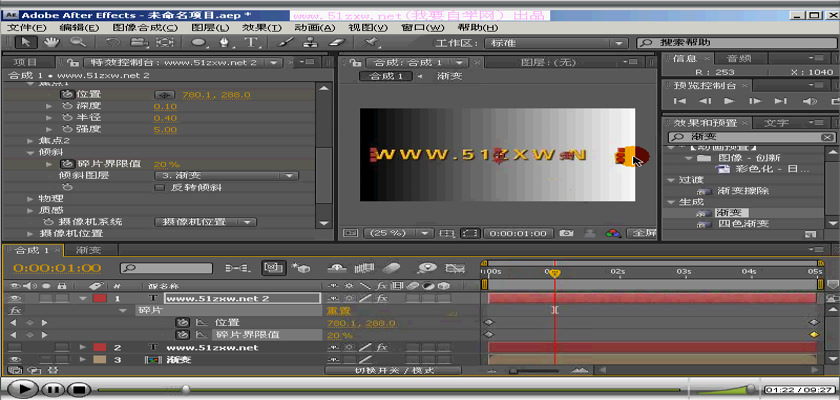Switch to the 渐变 timeline tab

point(88,250)
